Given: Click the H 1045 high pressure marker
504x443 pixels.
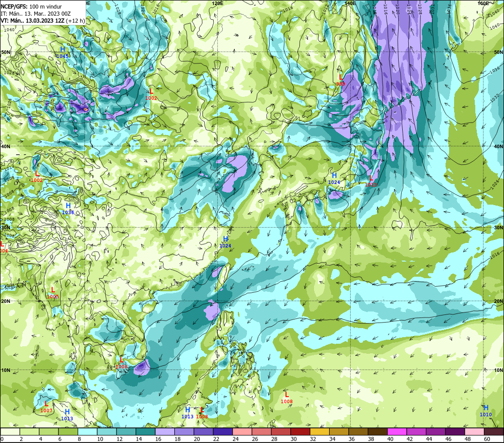Looking at the screenshot, I should coord(62,52).
